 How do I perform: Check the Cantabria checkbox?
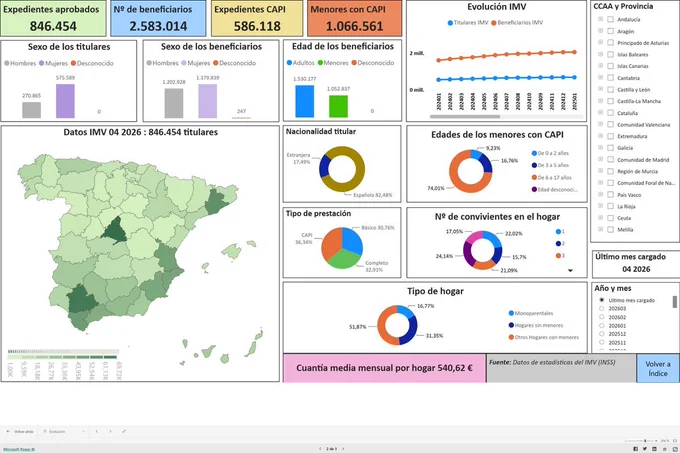tap(611, 78)
